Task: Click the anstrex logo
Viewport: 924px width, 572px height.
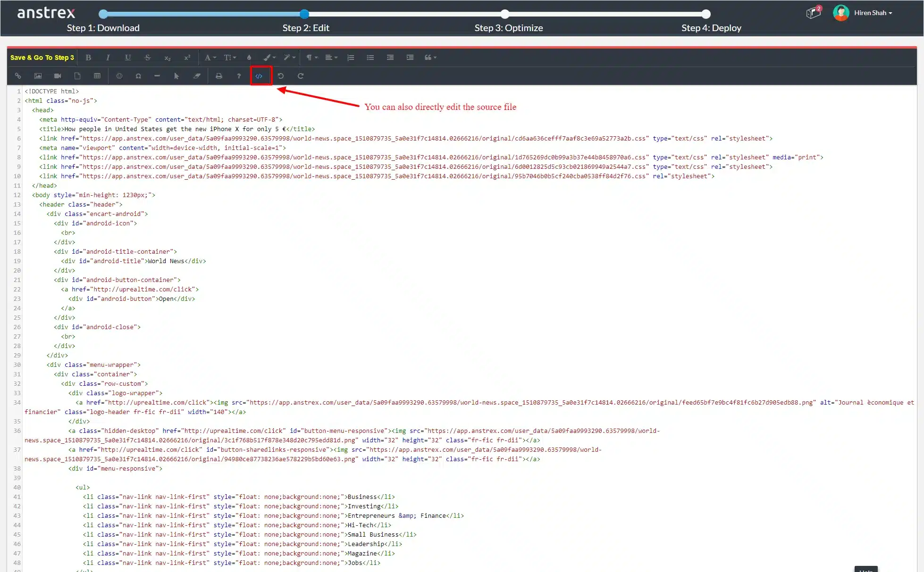Action: click(46, 13)
